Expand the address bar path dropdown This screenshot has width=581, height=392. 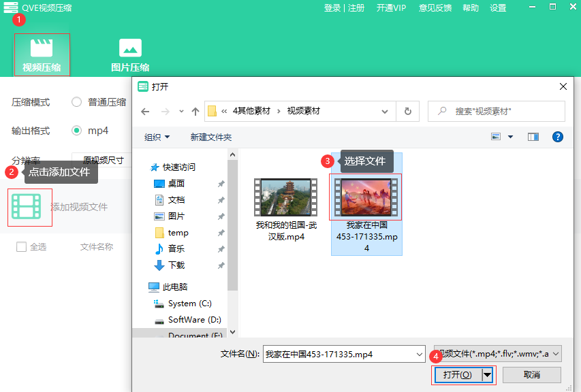click(x=386, y=111)
